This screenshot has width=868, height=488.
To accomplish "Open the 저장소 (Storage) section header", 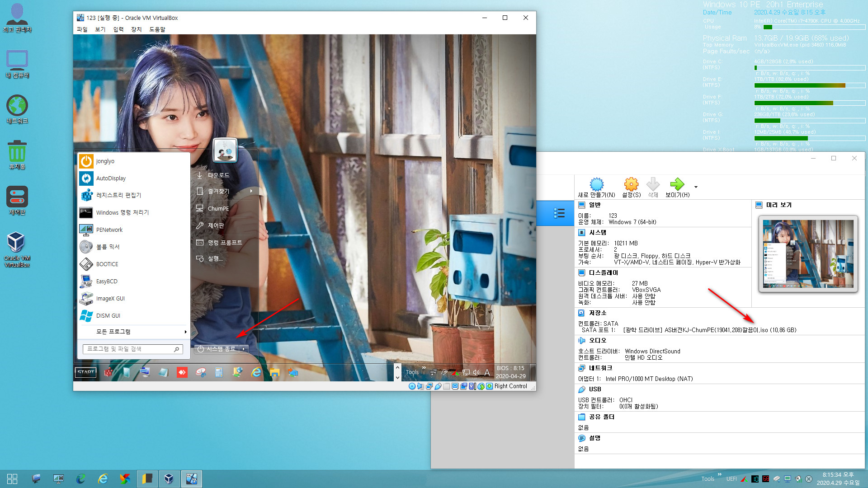I will coord(597,313).
